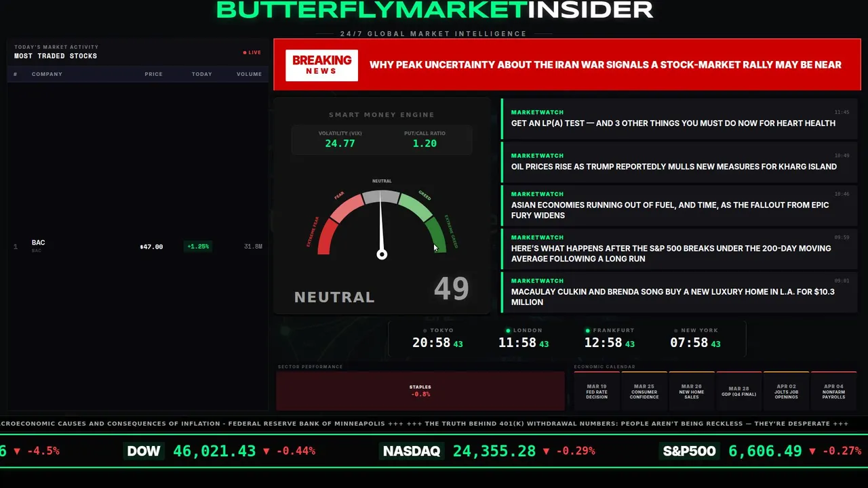
Task: Click the gauge needle pivot circle
Action: point(382,254)
